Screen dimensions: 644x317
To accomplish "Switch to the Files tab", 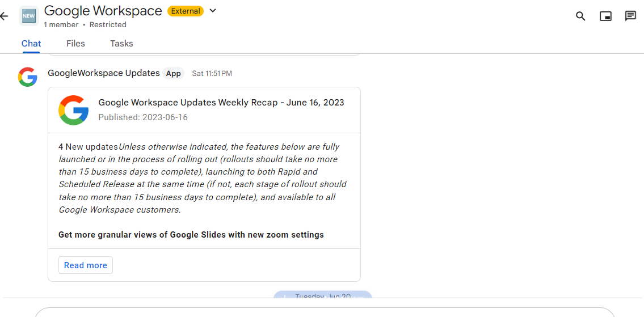I will (75, 44).
